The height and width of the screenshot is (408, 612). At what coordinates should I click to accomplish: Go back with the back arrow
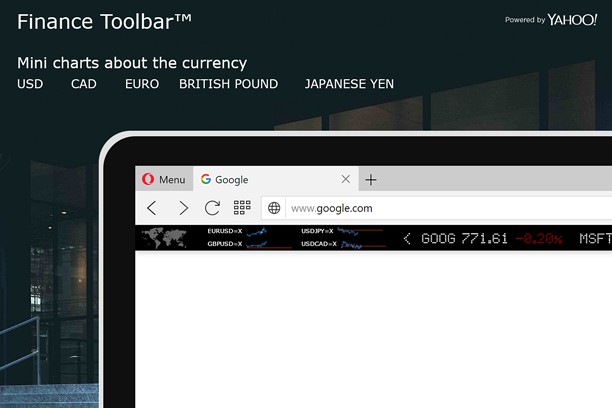click(x=152, y=208)
